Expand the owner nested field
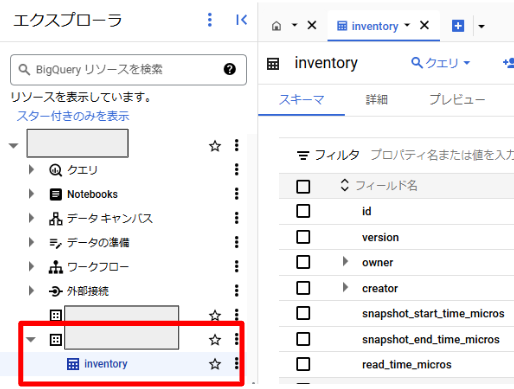This screenshot has width=514, height=389. pos(345,261)
